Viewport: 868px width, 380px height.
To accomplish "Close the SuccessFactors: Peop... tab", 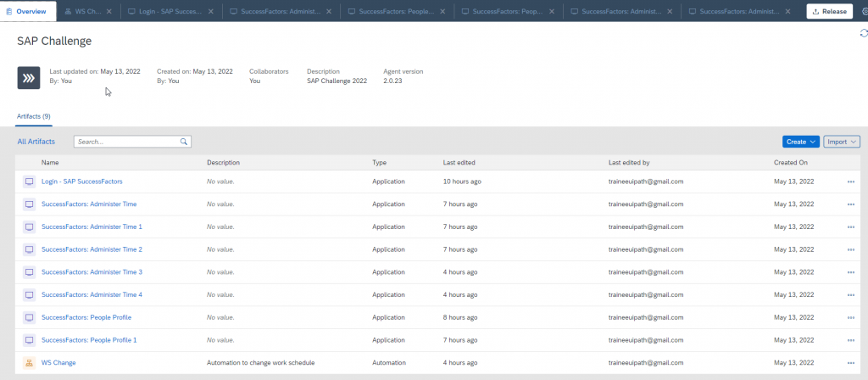I will (x=551, y=11).
